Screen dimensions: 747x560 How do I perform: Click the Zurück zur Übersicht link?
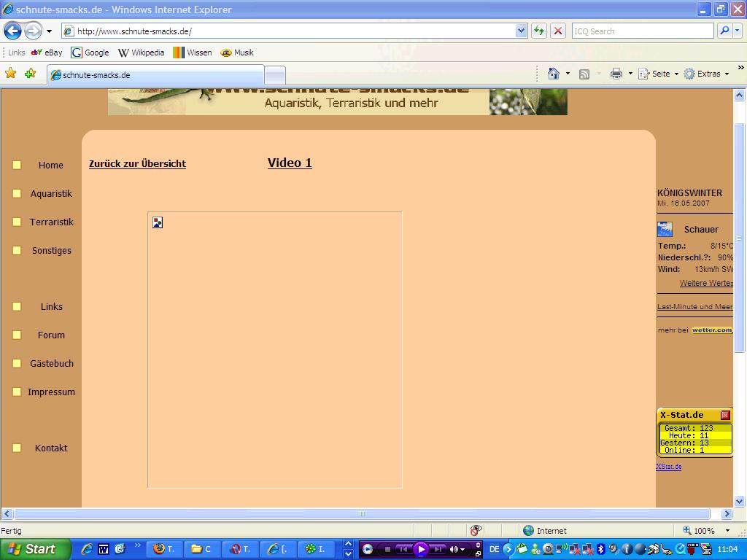point(137,164)
